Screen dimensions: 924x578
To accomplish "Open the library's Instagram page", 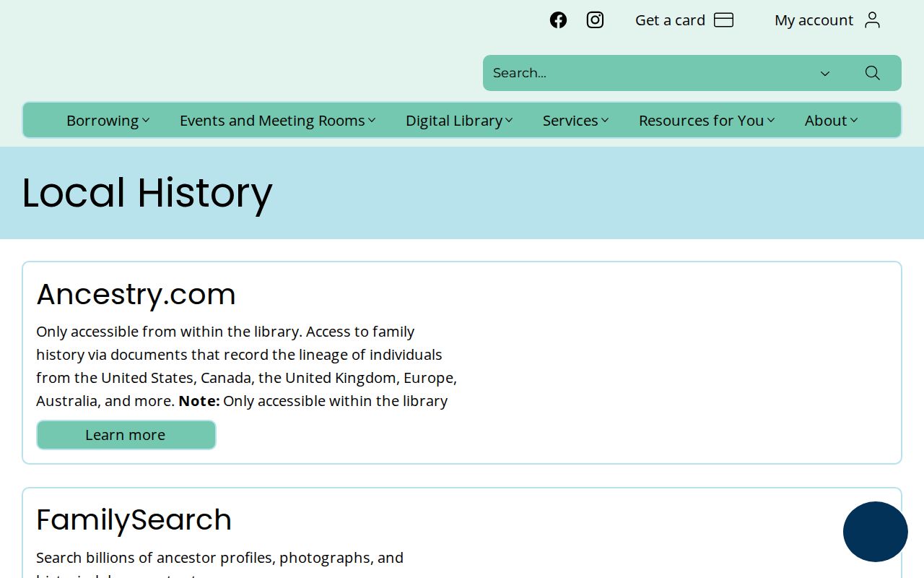I will click(595, 20).
